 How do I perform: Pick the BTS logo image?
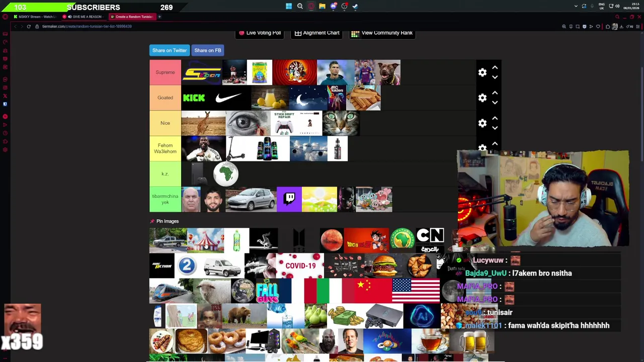pos(299,240)
